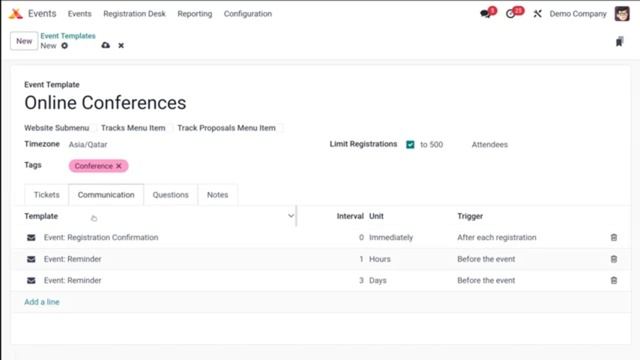Open Unit dropdown showing Immediately
Screen dimensions: 640x360
coord(391,238)
